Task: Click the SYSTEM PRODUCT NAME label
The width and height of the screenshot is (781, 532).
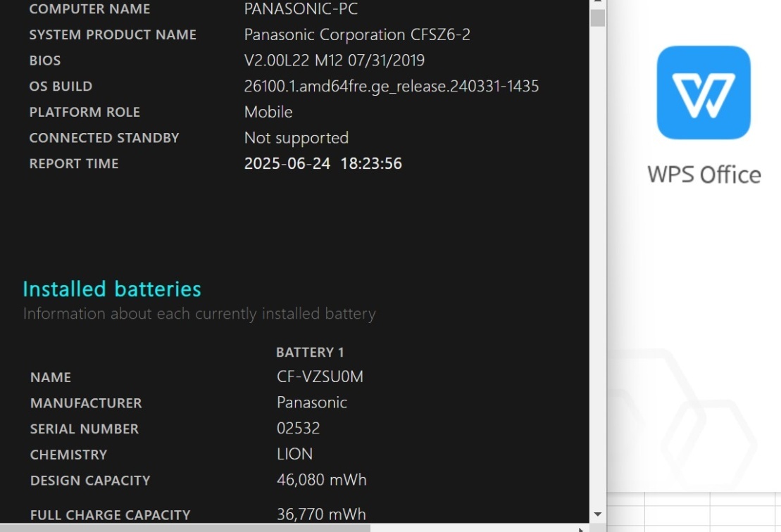Action: [113, 35]
